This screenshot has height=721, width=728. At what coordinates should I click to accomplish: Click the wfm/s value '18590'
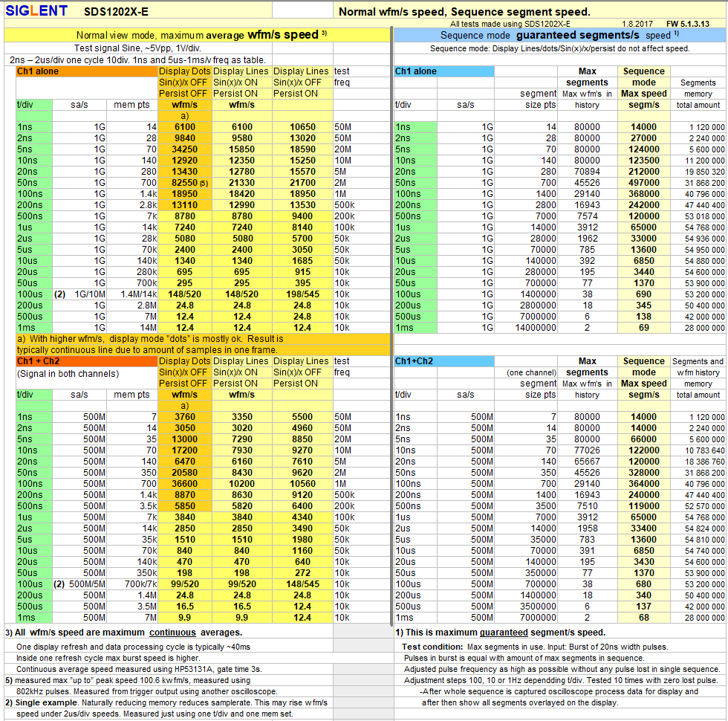point(302,149)
